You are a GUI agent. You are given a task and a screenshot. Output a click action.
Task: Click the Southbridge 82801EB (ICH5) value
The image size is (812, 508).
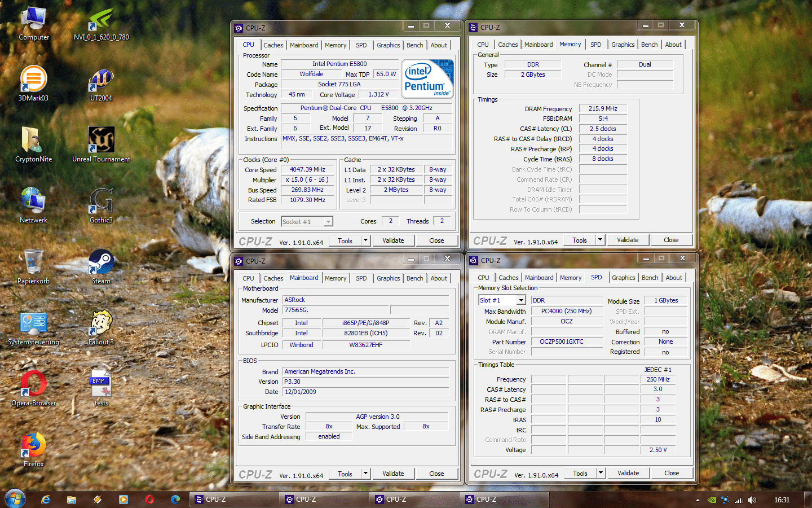366,333
